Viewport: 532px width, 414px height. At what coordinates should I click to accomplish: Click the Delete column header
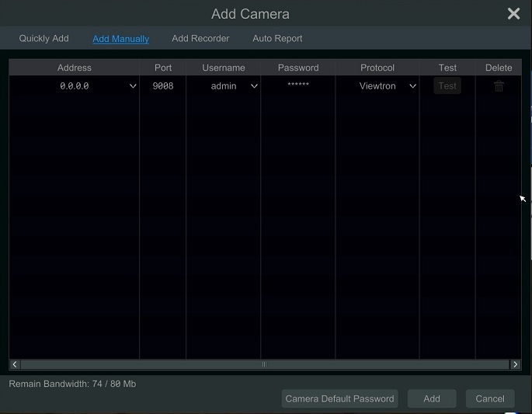pos(499,68)
